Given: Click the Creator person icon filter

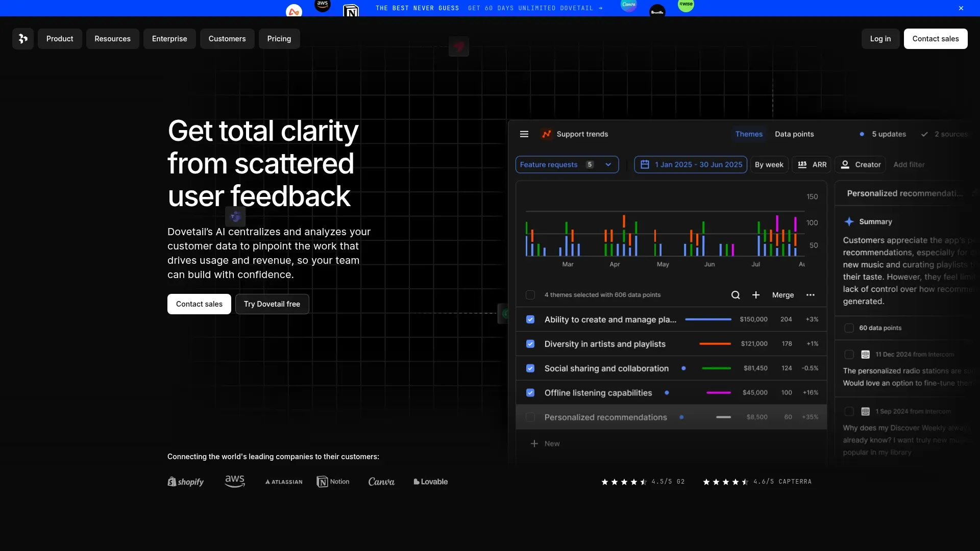Looking at the screenshot, I should [x=846, y=164].
